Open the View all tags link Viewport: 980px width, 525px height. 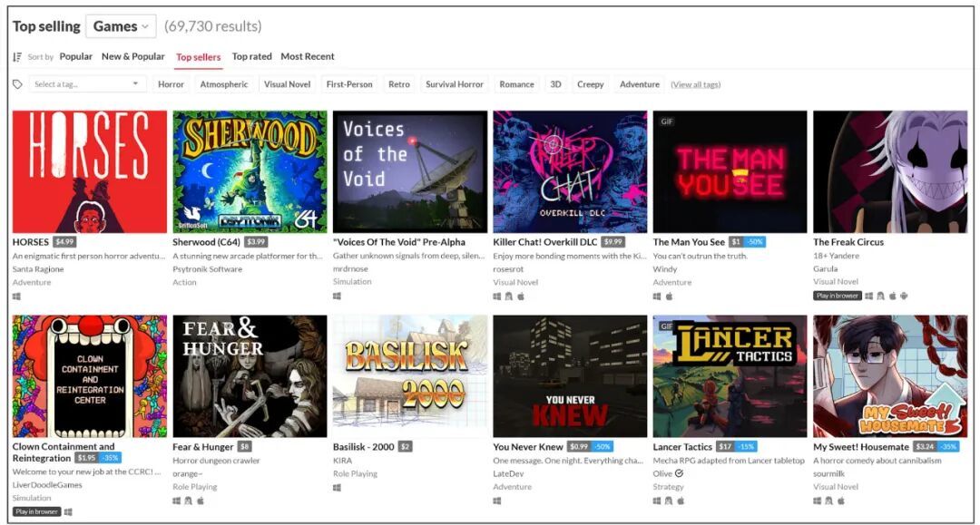coord(696,84)
